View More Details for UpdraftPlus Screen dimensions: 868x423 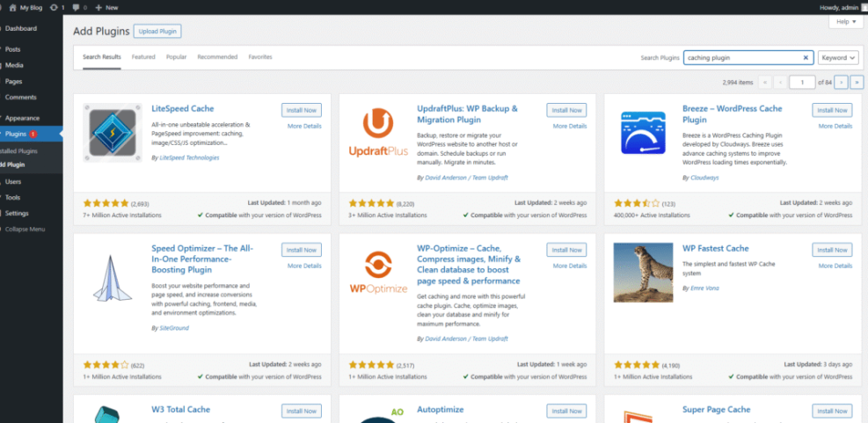click(570, 127)
